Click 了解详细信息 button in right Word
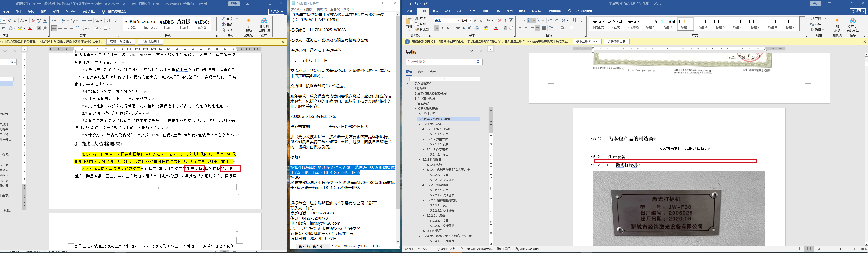 616,41
